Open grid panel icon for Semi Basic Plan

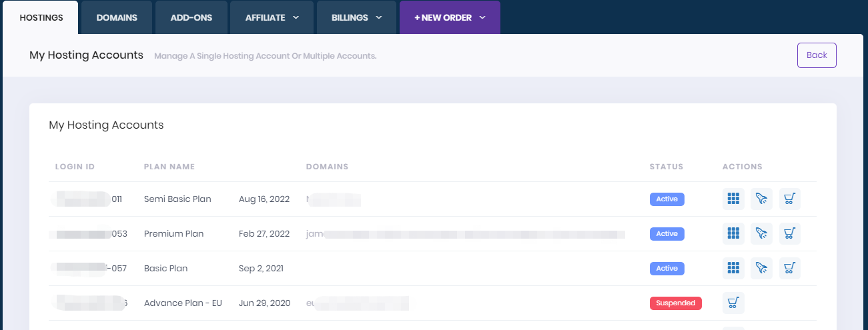[733, 199]
